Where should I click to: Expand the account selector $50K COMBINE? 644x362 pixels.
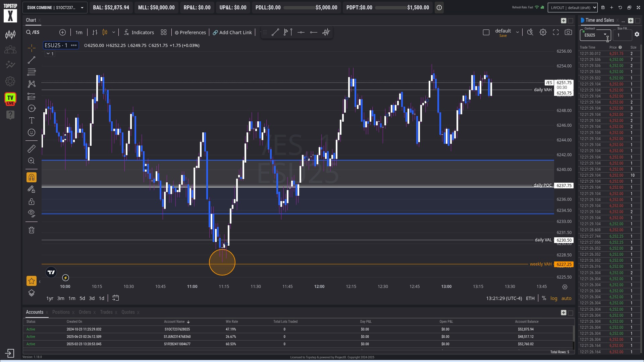55,8
